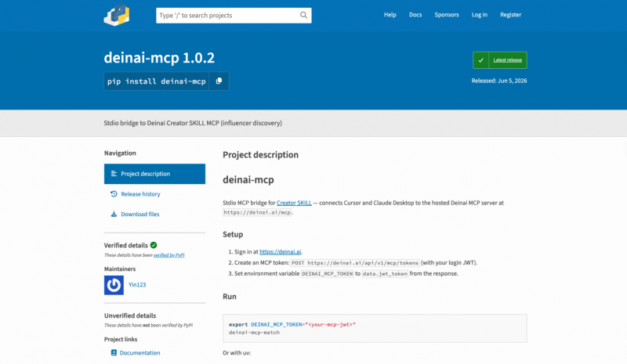Copy the pip install command to clipboard
Viewport: 627px width, 364px height.
click(219, 81)
